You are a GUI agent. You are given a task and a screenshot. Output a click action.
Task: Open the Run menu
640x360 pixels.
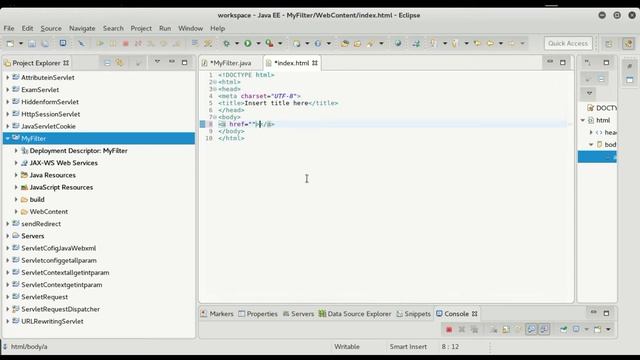(165, 28)
